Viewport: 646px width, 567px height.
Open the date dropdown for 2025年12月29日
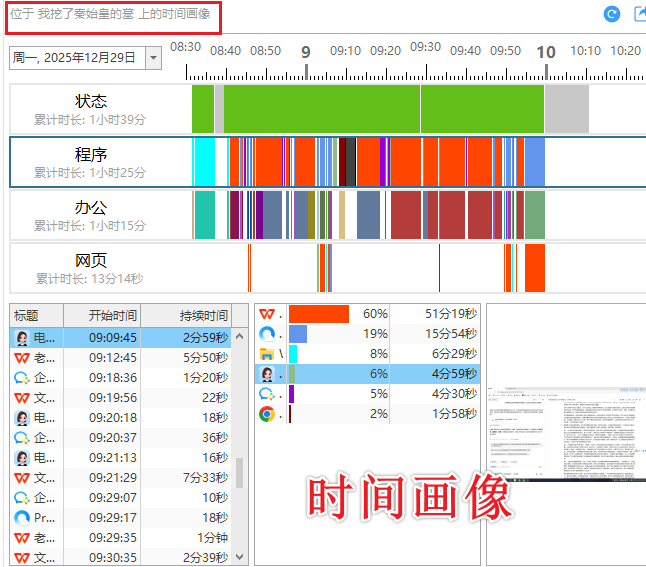(x=153, y=58)
